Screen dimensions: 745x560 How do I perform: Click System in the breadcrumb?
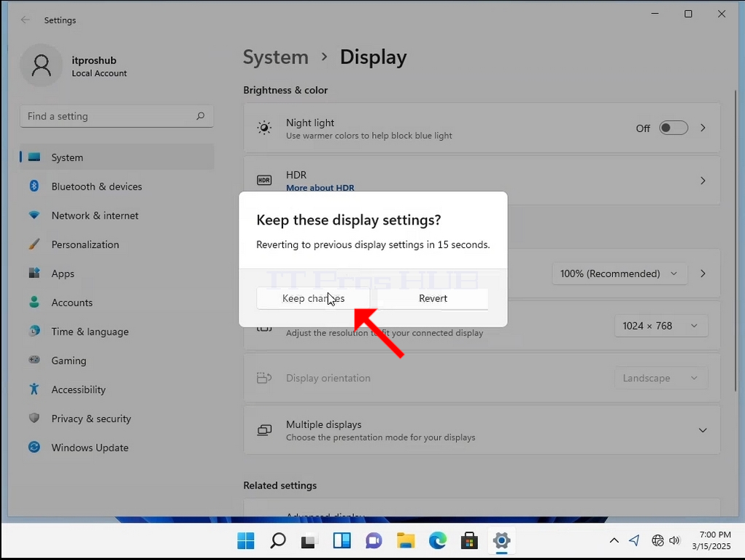click(x=276, y=57)
